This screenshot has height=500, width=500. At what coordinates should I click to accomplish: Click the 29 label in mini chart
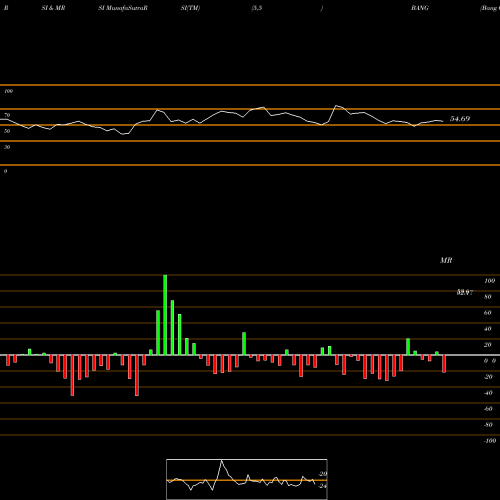point(323,474)
